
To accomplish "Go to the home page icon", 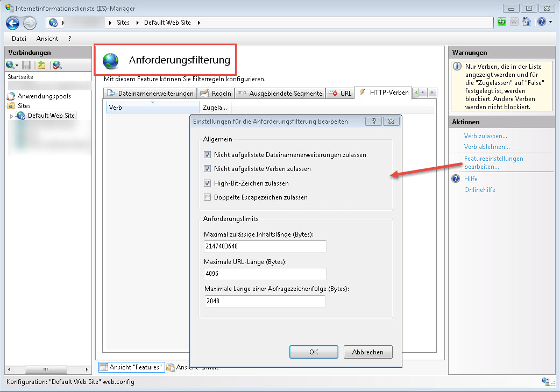I will 527,22.
